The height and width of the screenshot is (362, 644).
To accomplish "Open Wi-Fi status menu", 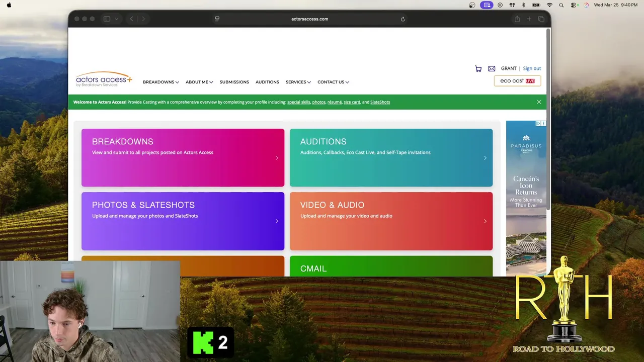I will click(549, 5).
